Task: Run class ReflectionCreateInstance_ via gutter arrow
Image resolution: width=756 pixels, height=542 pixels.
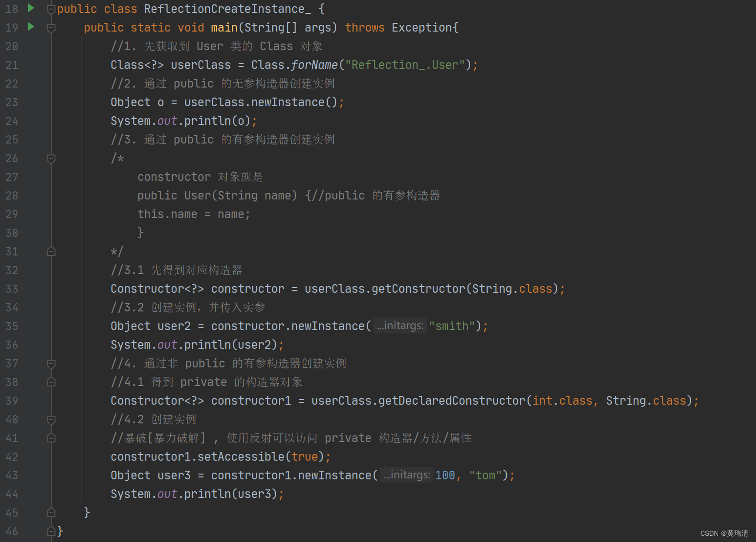Action: [31, 8]
